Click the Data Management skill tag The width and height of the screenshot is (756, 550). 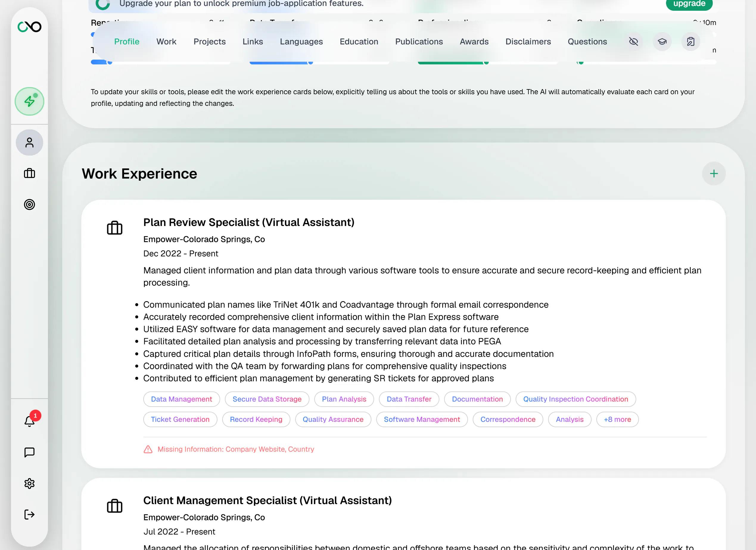[182, 399]
